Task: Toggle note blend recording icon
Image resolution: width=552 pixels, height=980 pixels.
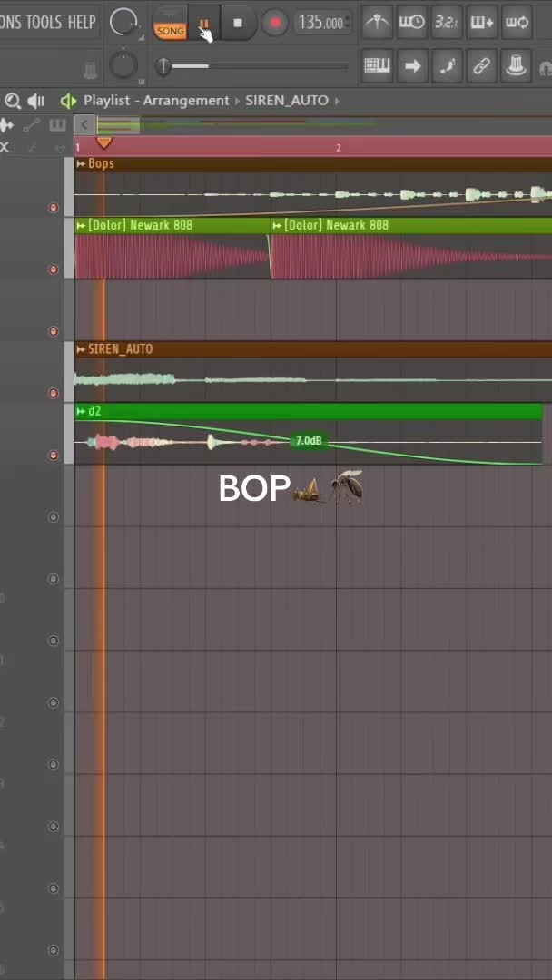Action: click(447, 65)
